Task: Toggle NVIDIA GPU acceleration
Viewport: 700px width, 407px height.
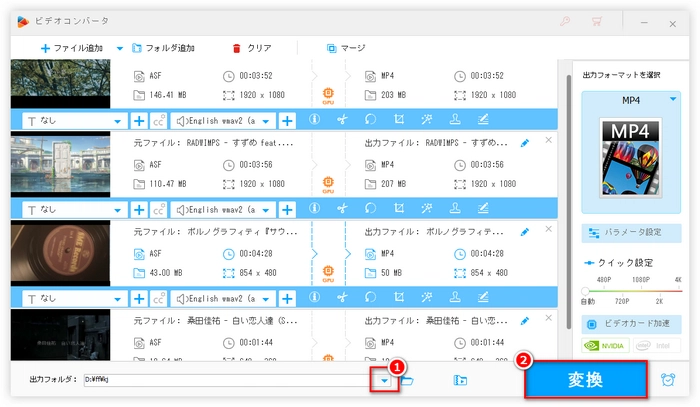Action: [606, 346]
